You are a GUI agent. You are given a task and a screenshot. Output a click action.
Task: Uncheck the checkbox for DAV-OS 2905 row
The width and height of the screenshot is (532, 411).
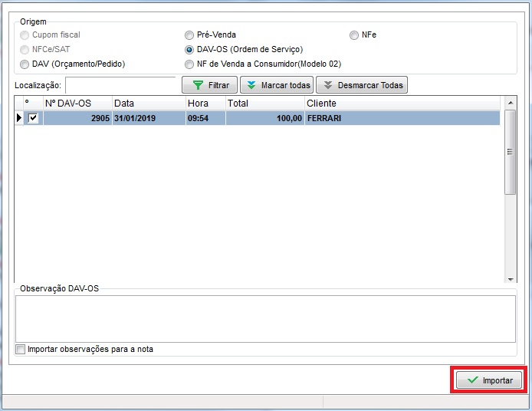tap(32, 118)
